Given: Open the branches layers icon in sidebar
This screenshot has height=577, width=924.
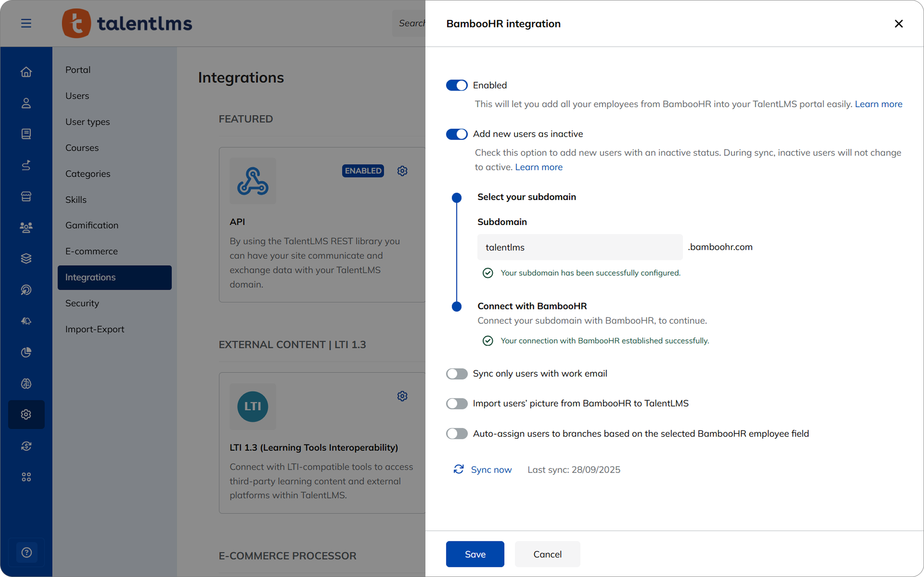Looking at the screenshot, I should (26, 258).
